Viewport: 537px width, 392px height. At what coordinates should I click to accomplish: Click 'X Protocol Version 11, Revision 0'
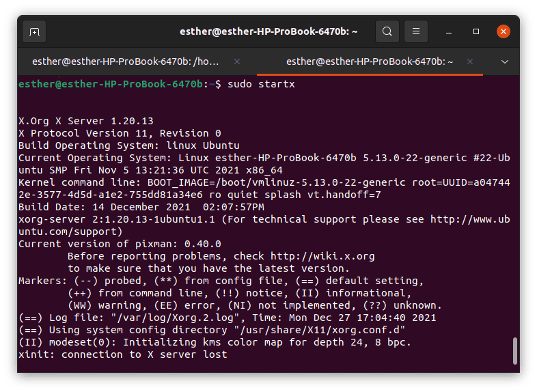[120, 134]
